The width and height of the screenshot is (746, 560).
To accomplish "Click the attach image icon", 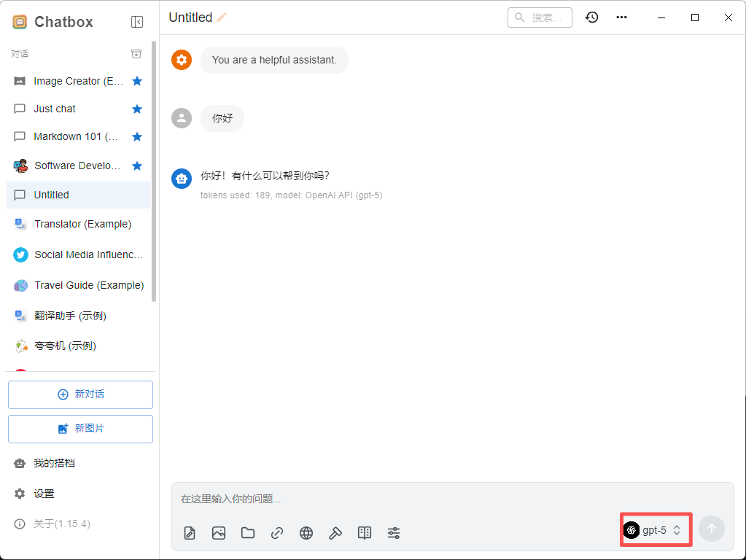I will pyautogui.click(x=219, y=533).
